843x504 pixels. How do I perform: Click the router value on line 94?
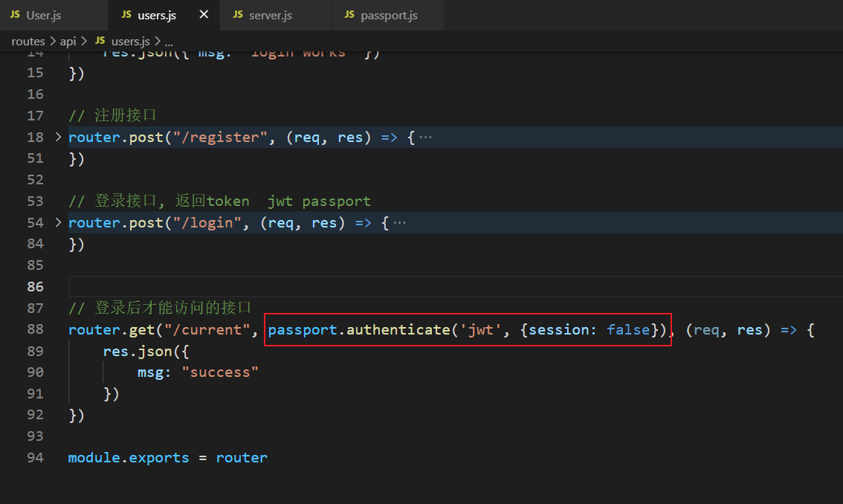coord(242,458)
